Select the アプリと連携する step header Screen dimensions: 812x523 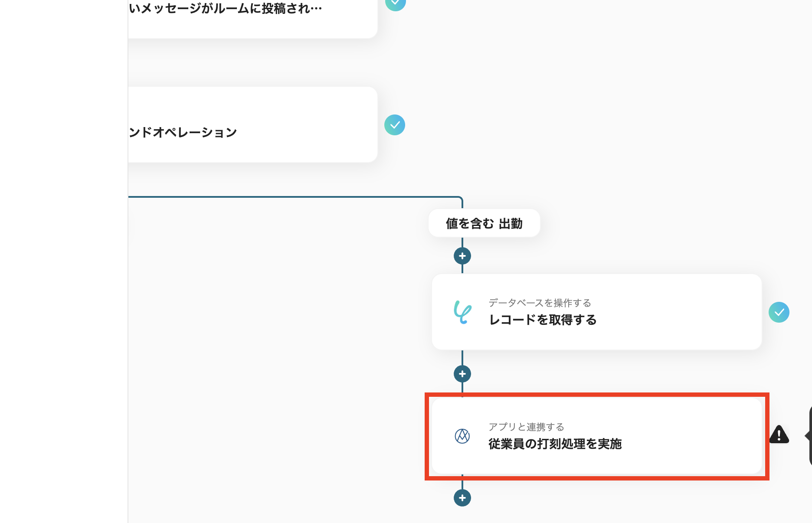[526, 427]
